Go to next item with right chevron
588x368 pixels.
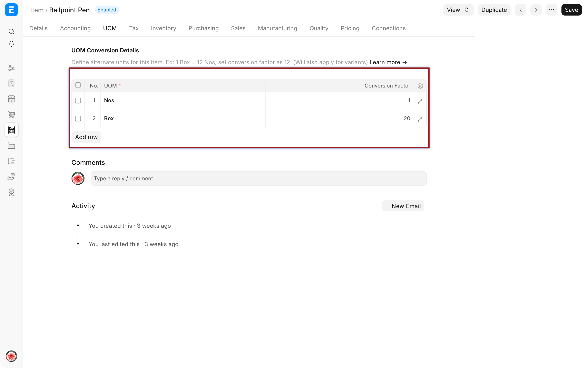[x=536, y=10]
